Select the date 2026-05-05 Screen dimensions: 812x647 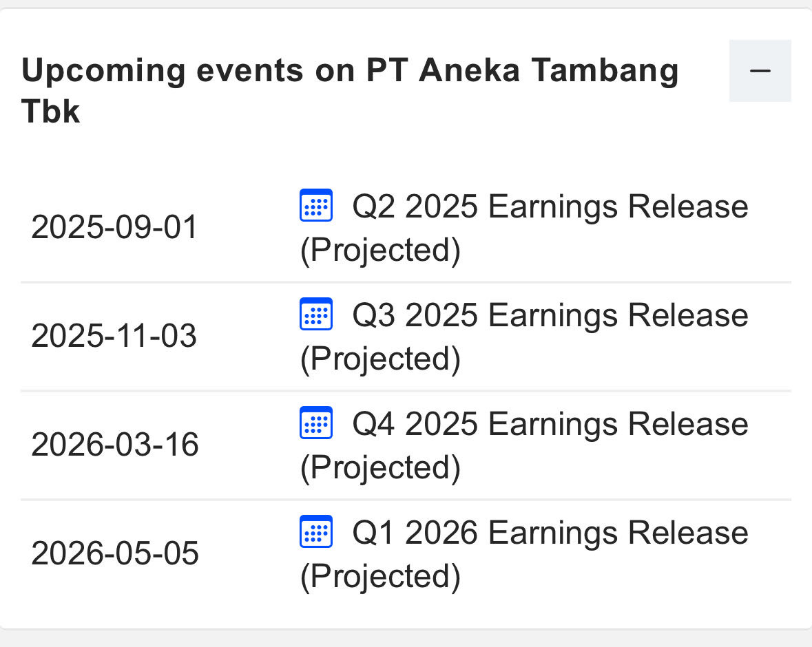click(115, 553)
